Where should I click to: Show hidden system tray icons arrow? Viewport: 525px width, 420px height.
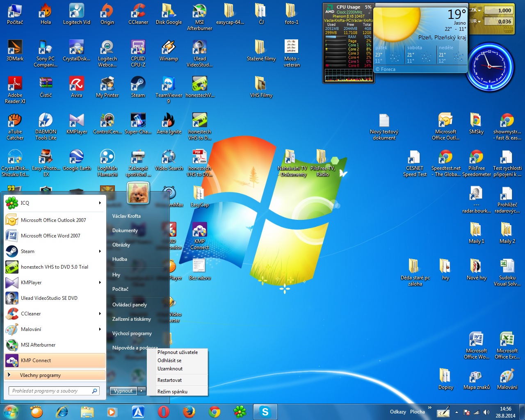[x=457, y=412]
